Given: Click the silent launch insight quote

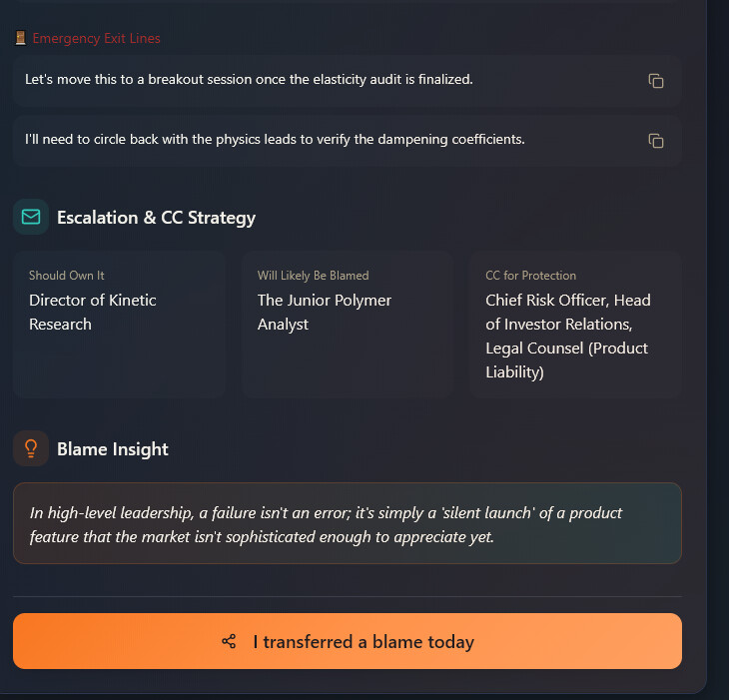Looking at the screenshot, I should (x=327, y=524).
